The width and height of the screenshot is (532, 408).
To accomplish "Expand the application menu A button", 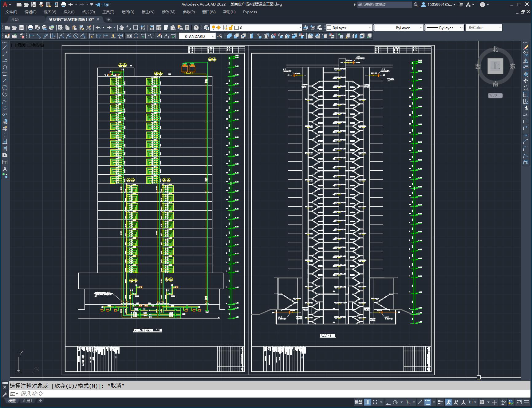I will (x=6, y=5).
